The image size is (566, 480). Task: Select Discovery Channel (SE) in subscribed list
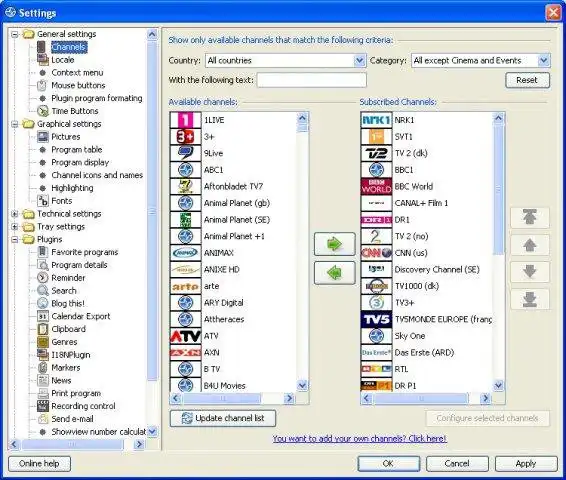tap(426, 270)
